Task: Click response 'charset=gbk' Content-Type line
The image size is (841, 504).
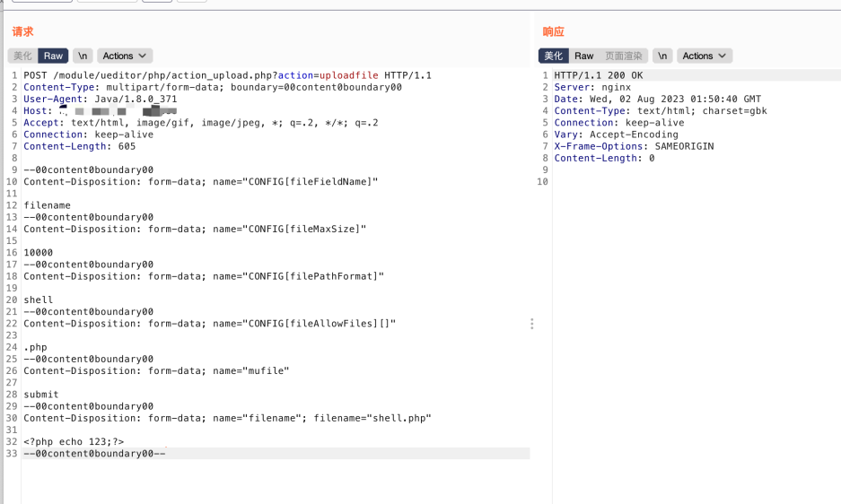Action: point(661,111)
